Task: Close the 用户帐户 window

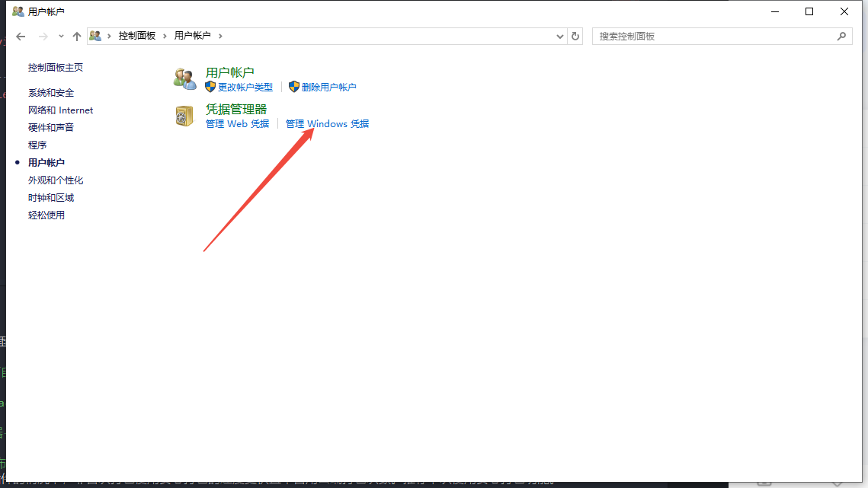Action: [x=844, y=11]
